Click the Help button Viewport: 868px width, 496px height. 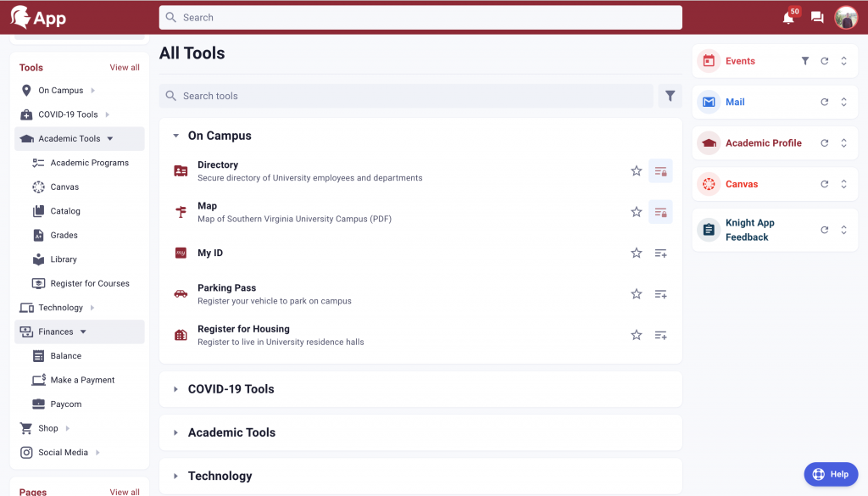(x=831, y=474)
